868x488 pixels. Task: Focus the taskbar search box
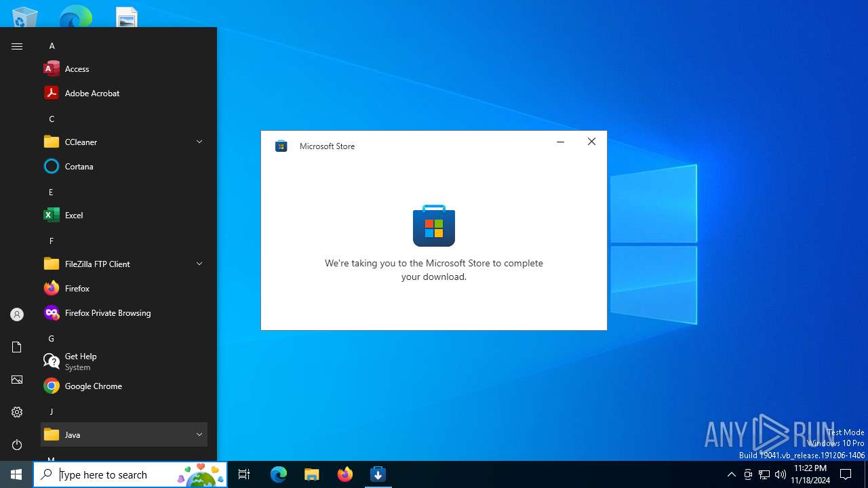tap(130, 474)
